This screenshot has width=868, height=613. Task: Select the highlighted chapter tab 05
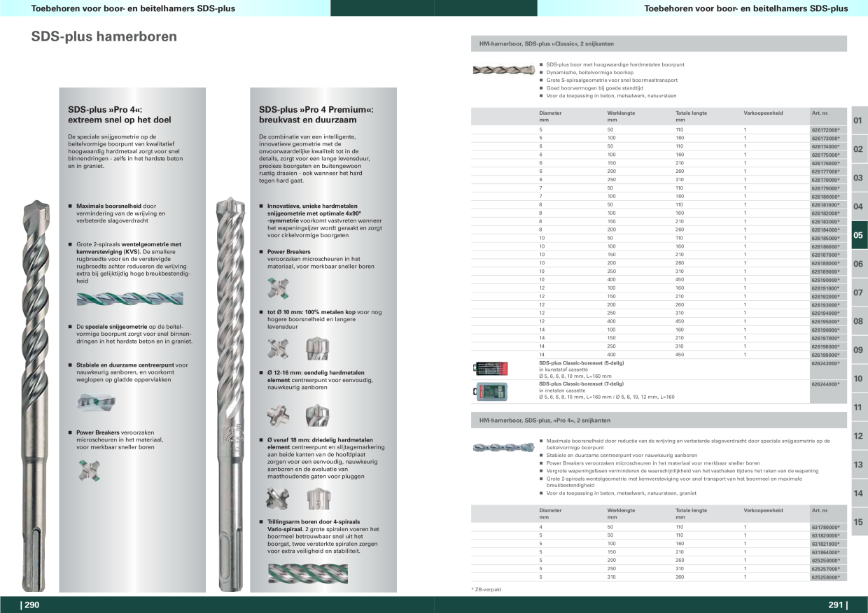pos(858,235)
